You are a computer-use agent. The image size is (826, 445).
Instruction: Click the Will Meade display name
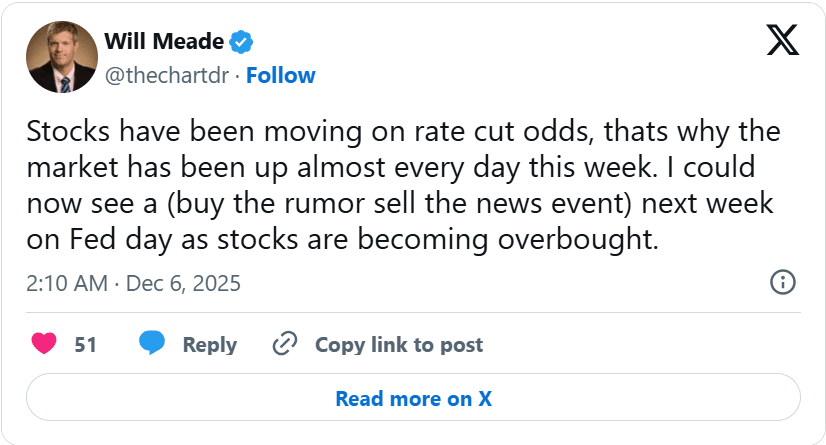[x=164, y=42]
